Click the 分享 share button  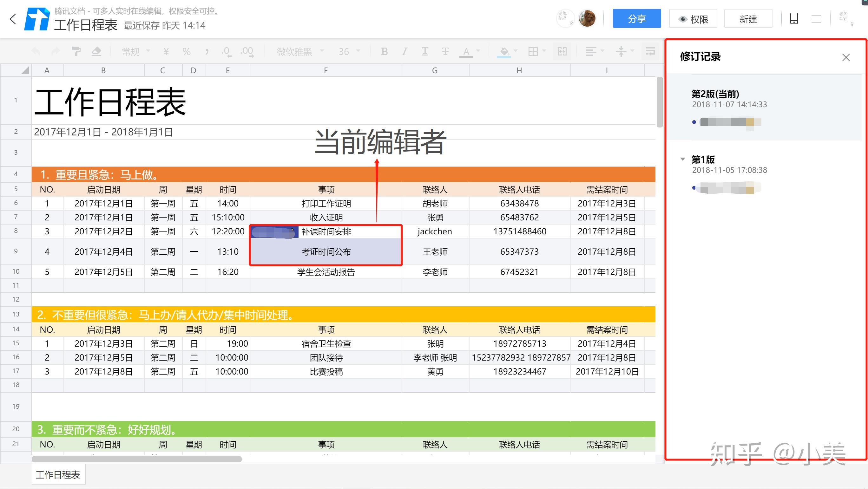point(636,17)
